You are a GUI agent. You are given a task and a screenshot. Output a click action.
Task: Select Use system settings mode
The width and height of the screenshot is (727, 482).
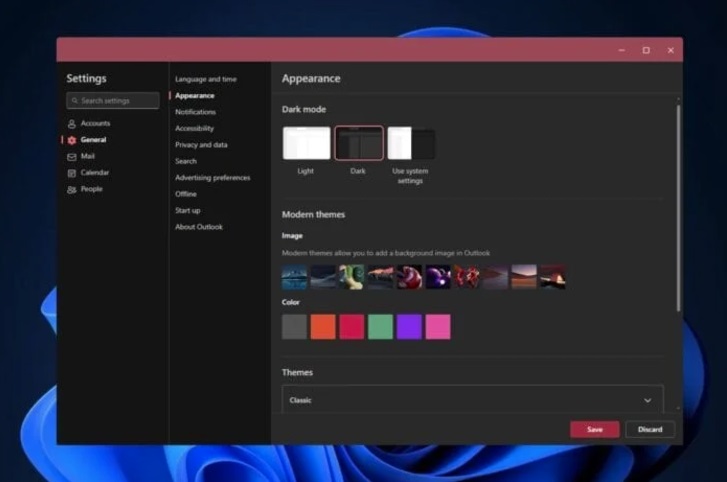pos(411,144)
